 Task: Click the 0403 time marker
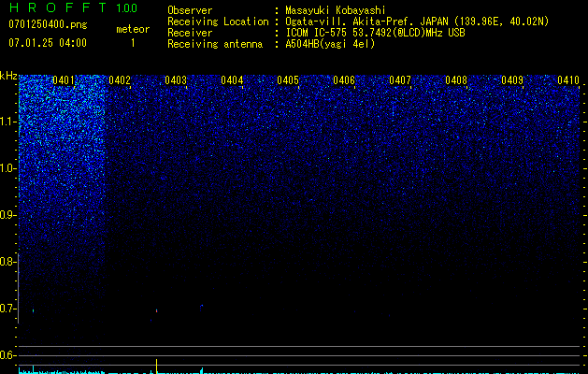click(x=176, y=80)
